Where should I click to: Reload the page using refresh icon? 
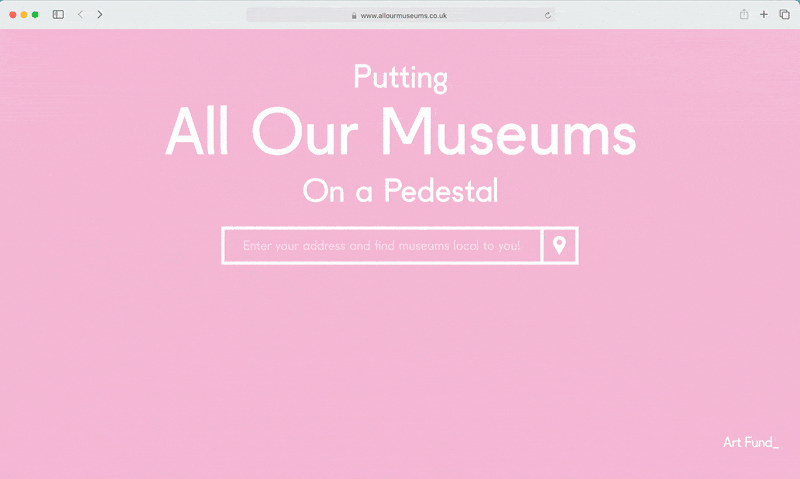pos(548,15)
